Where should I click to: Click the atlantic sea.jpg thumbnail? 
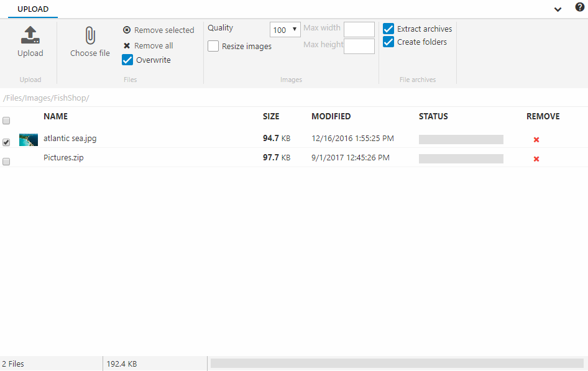tap(29, 139)
